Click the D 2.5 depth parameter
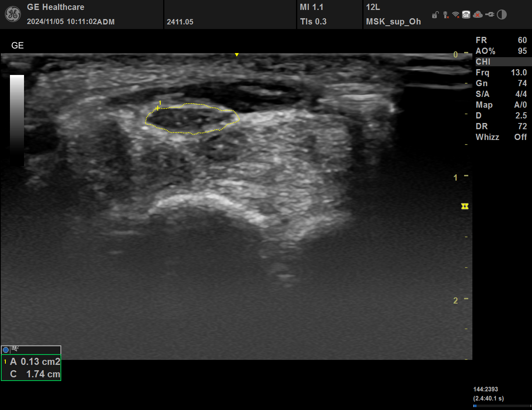 501,116
